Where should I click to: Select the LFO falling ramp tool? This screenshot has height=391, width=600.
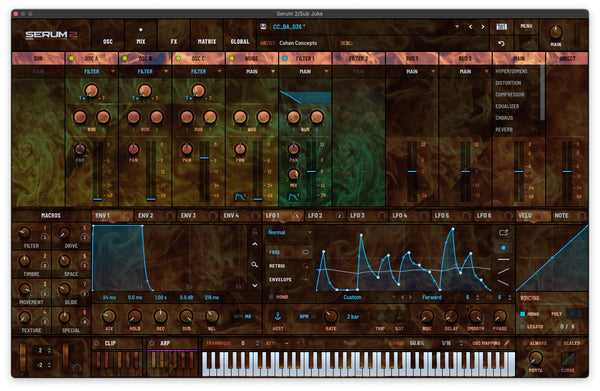tap(503, 283)
